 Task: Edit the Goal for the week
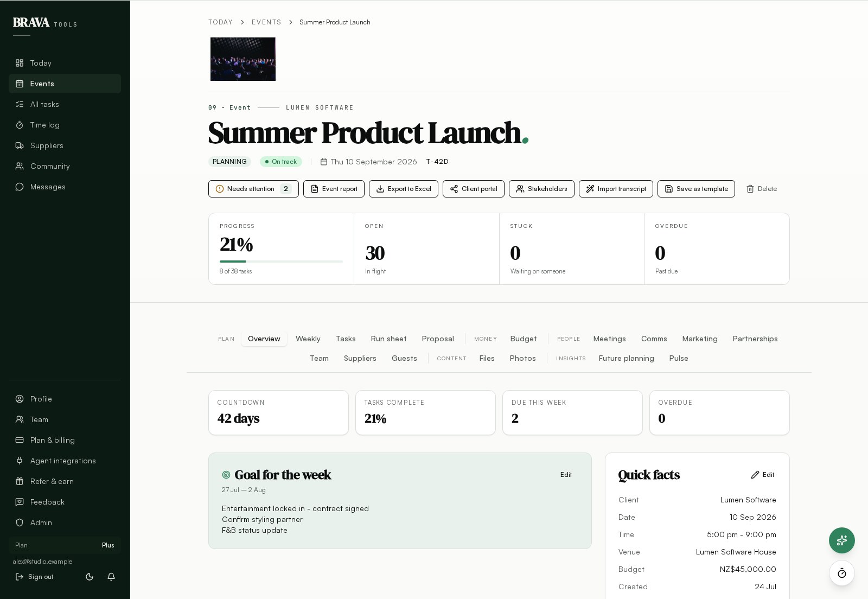pos(566,475)
